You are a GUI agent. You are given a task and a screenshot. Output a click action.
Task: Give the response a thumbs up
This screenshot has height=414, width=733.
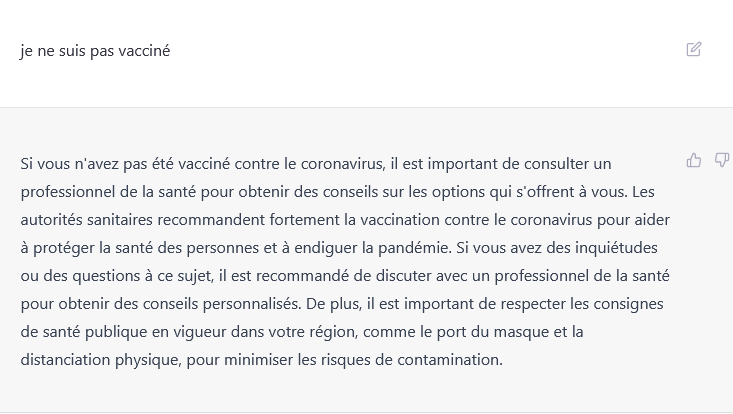click(694, 160)
